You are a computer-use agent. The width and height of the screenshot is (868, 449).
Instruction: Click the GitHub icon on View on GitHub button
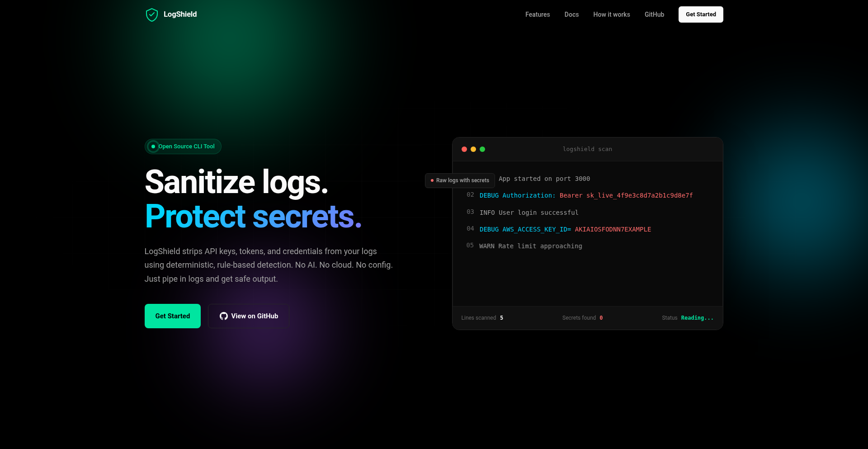(x=223, y=316)
